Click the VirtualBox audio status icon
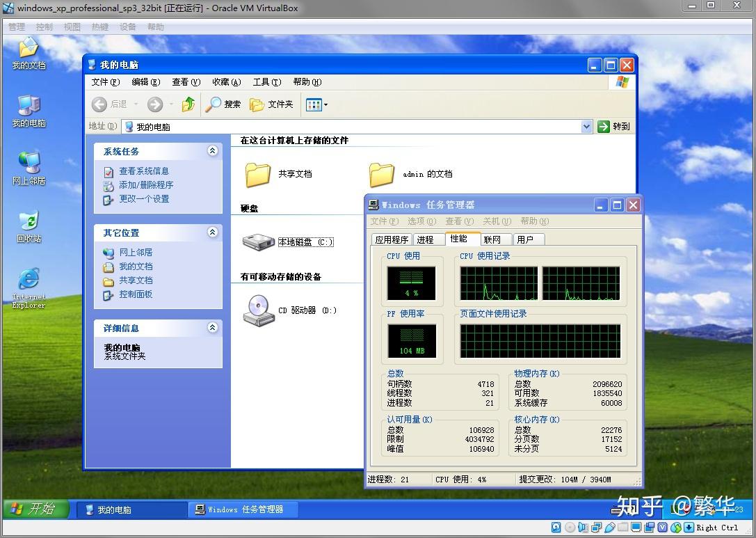This screenshot has height=538, width=756. click(583, 528)
